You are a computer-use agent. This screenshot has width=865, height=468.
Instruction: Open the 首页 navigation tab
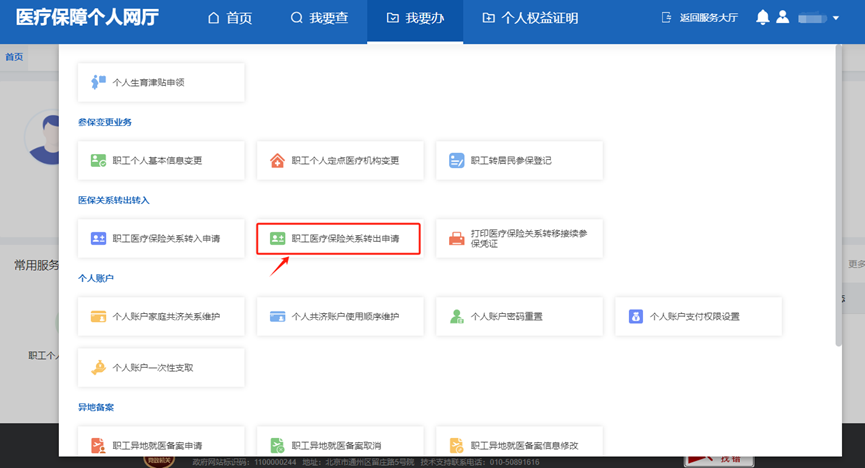pyautogui.click(x=230, y=18)
